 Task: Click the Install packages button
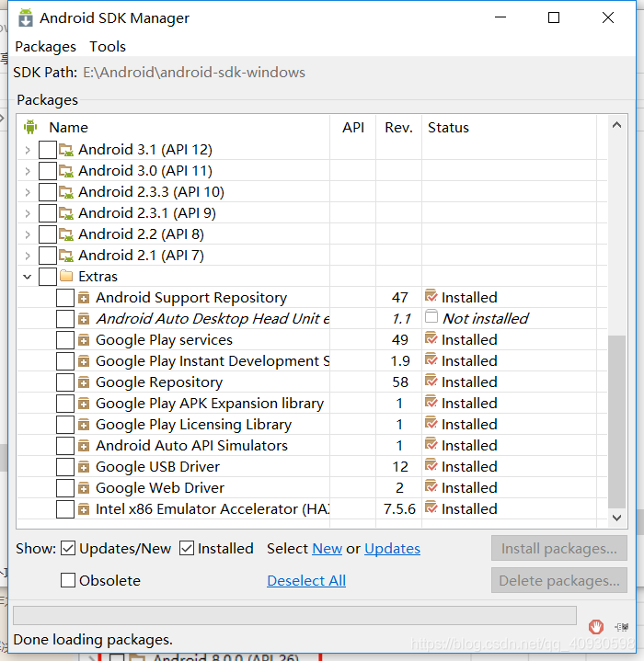tap(558, 548)
